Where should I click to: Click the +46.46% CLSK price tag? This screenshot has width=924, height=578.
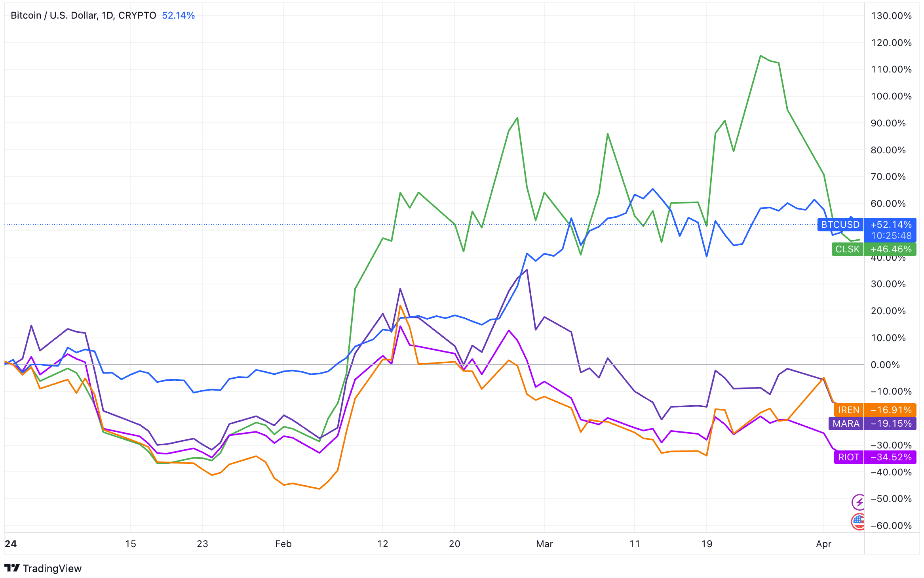point(891,249)
